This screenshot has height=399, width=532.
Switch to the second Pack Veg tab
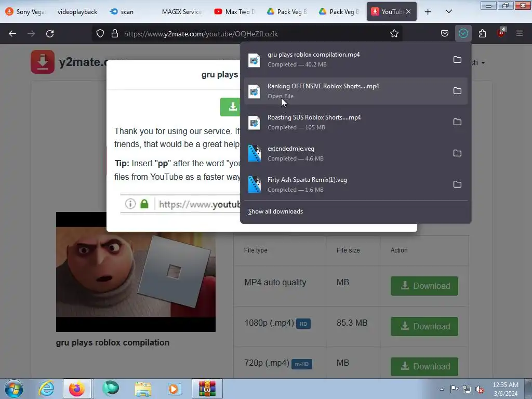tap(339, 12)
